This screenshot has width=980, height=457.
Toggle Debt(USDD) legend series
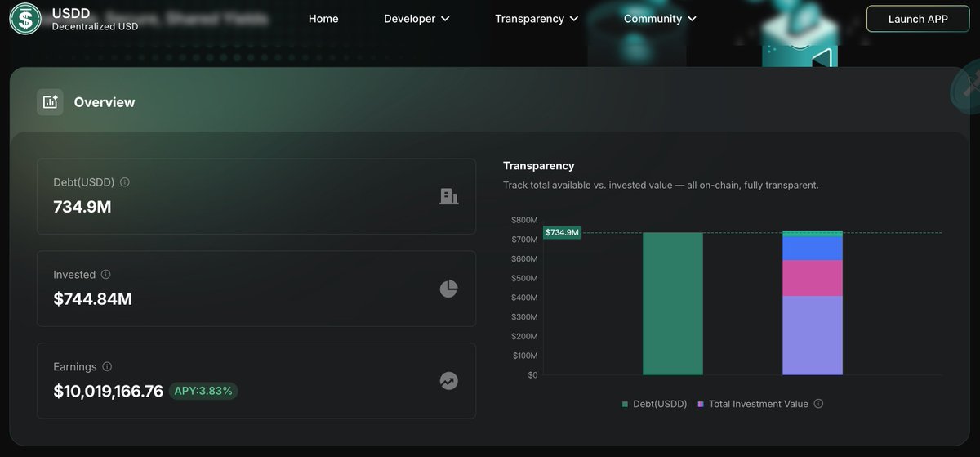[655, 404]
